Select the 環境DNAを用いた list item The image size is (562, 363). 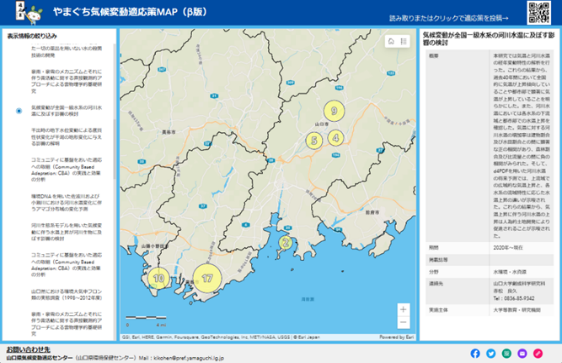[x=66, y=202]
